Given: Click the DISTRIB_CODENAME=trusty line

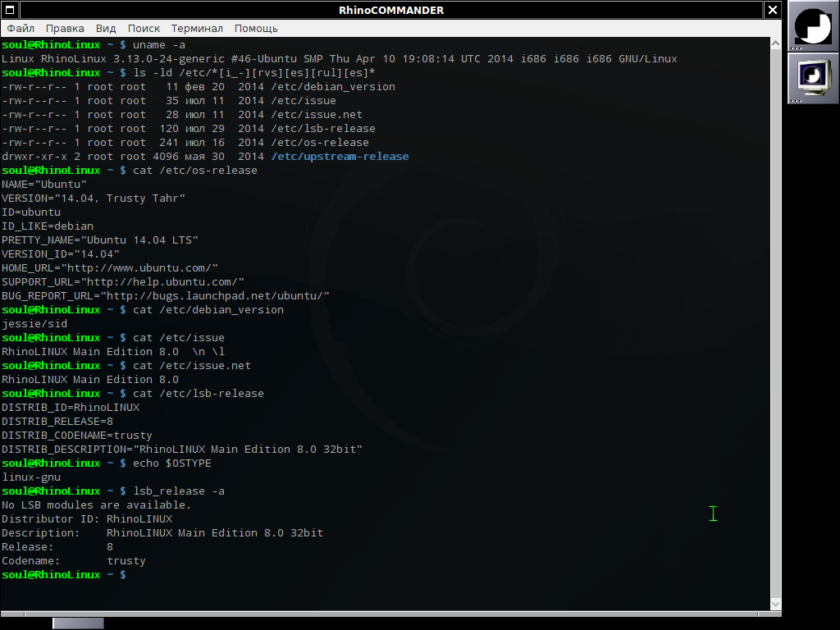Looking at the screenshot, I should tap(76, 435).
